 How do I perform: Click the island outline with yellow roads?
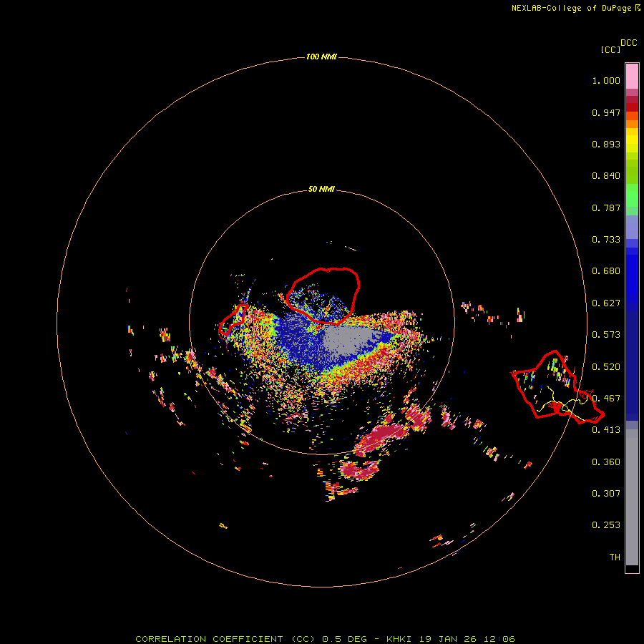click(557, 386)
